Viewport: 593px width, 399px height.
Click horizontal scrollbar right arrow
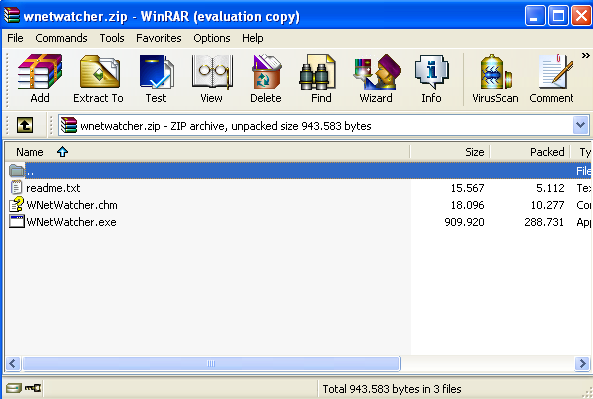click(x=582, y=363)
